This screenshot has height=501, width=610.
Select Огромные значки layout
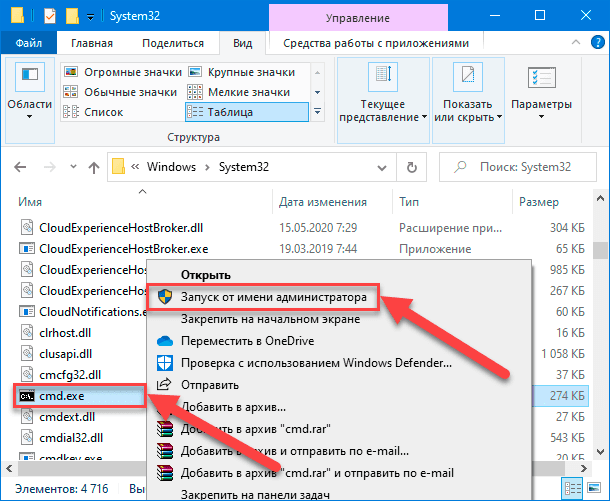(x=123, y=72)
